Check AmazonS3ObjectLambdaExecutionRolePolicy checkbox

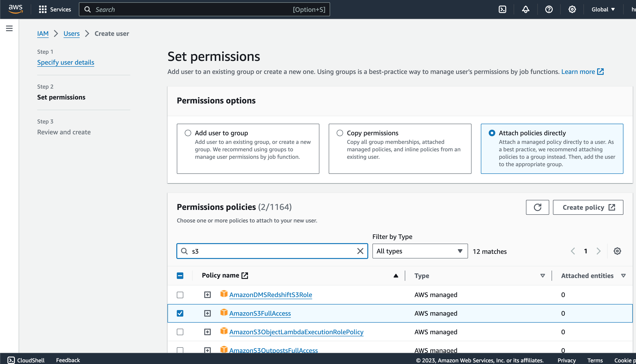click(180, 332)
